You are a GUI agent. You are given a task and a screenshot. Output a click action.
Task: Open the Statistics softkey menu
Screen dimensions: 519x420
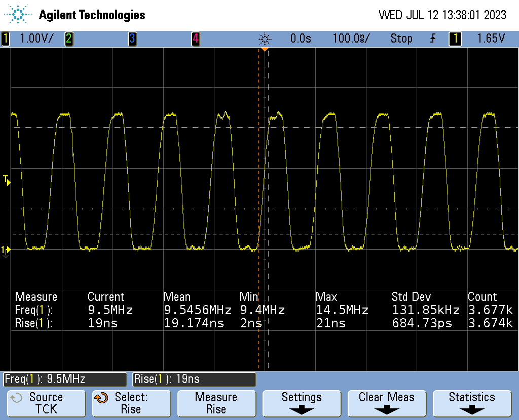[x=472, y=403]
